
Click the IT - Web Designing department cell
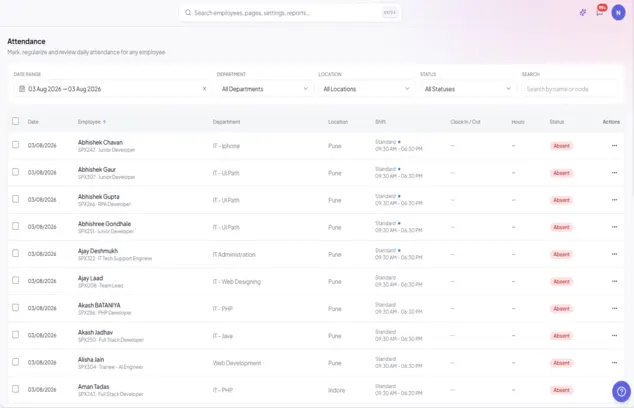(x=237, y=281)
